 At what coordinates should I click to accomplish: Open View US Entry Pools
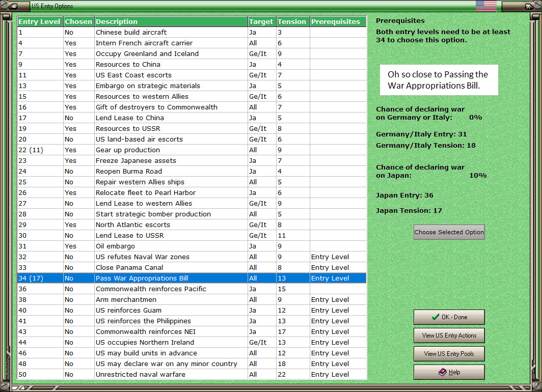click(x=449, y=354)
